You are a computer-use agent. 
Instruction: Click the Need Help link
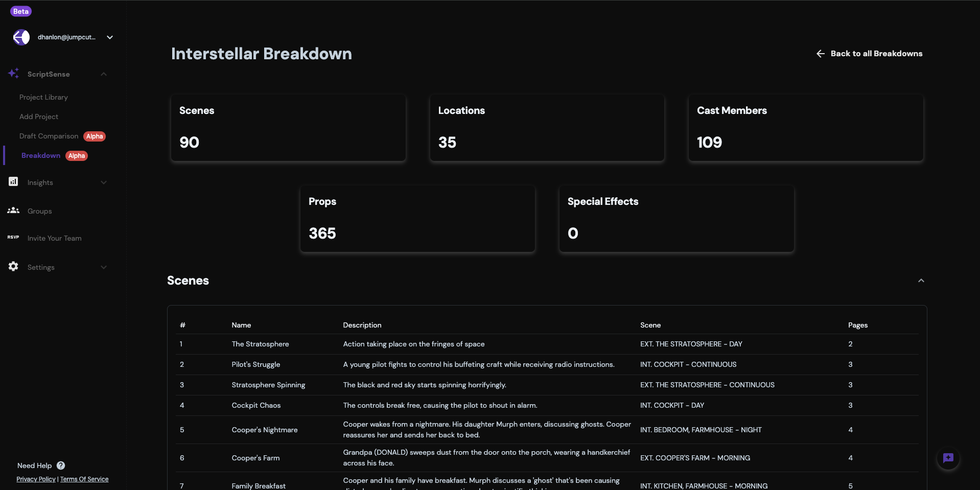coord(35,465)
